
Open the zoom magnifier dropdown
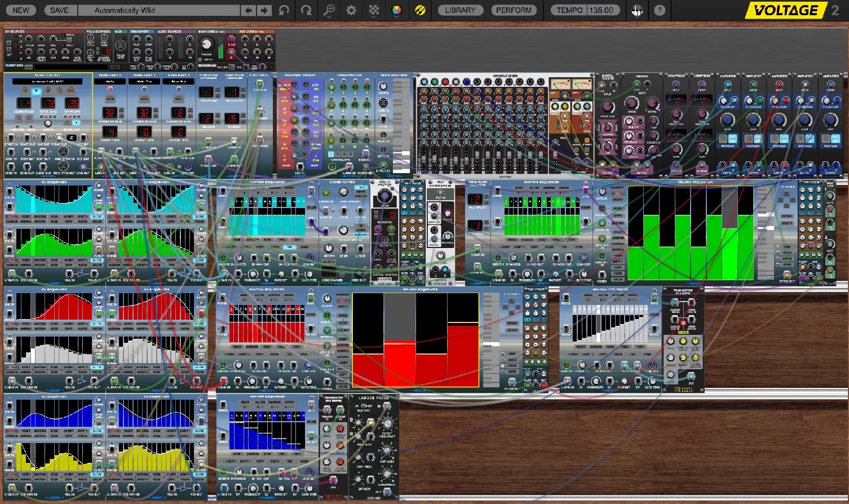point(329,10)
